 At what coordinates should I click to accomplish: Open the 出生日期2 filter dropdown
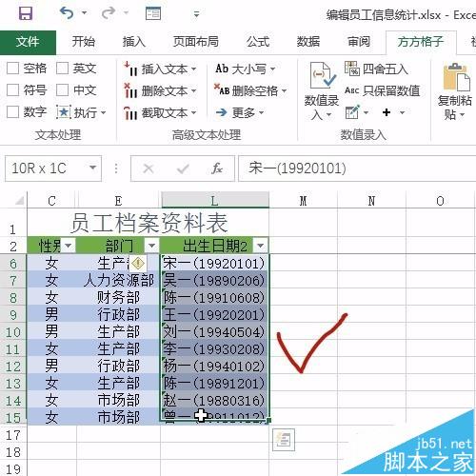pos(260,246)
